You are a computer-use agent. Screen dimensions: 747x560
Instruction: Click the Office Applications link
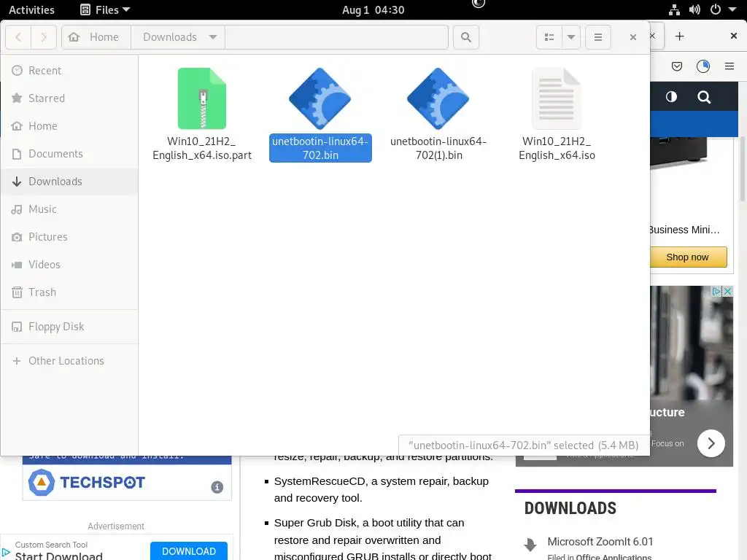coord(614,556)
